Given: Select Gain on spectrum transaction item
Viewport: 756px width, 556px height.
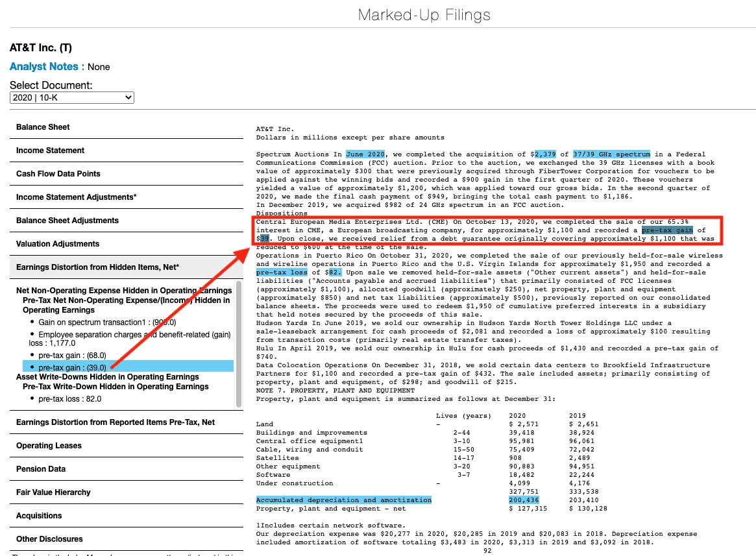Looking at the screenshot, I should pyautogui.click(x=107, y=322).
